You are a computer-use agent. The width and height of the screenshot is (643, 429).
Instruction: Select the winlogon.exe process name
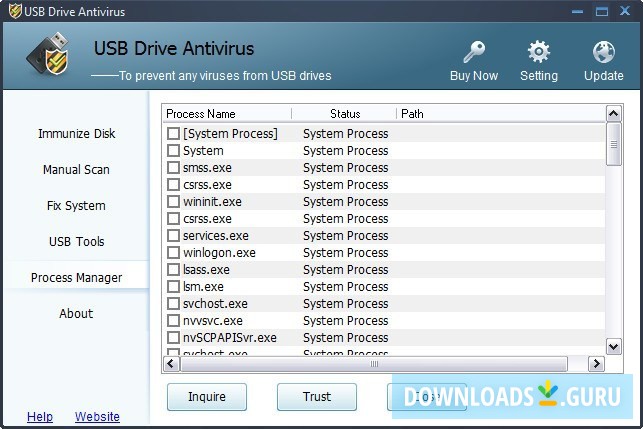click(x=219, y=253)
